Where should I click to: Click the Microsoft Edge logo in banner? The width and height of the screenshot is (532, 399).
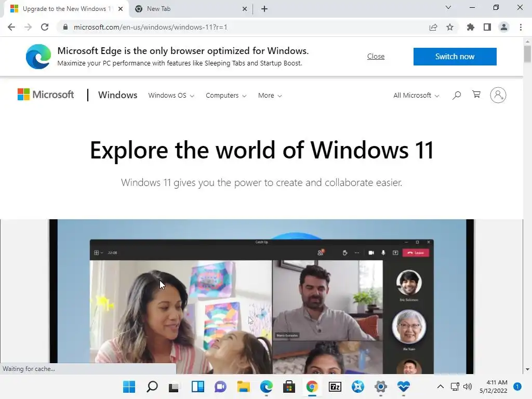tap(38, 56)
